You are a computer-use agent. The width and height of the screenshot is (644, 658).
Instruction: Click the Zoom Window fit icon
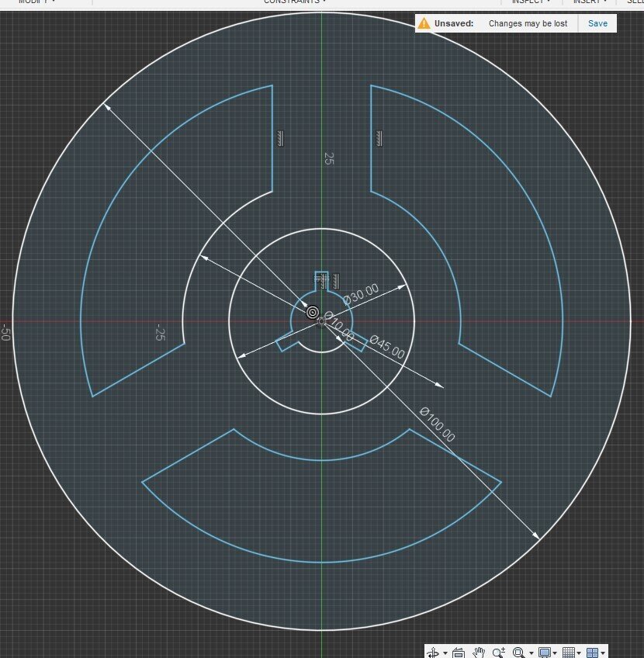pos(519,653)
